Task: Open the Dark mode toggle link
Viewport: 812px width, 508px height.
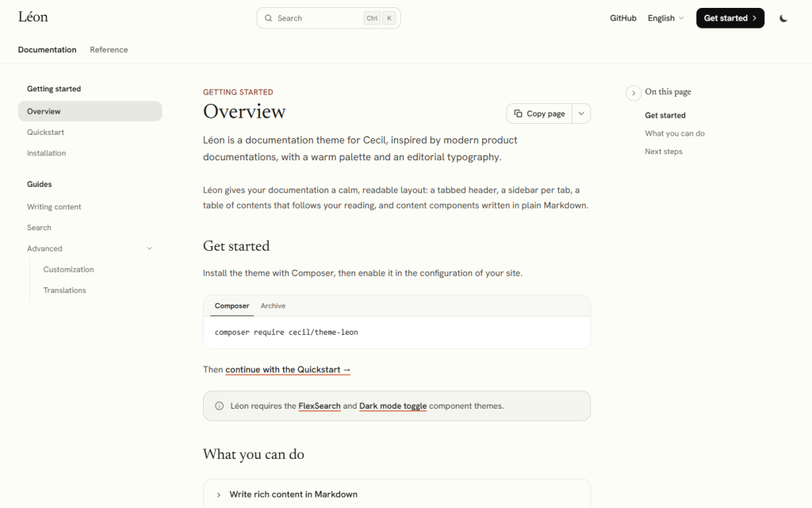Action: click(x=393, y=406)
